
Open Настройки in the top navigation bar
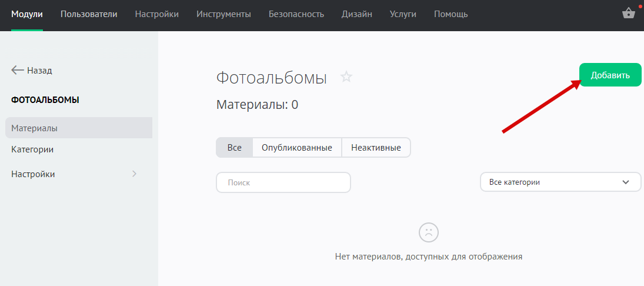point(157,14)
